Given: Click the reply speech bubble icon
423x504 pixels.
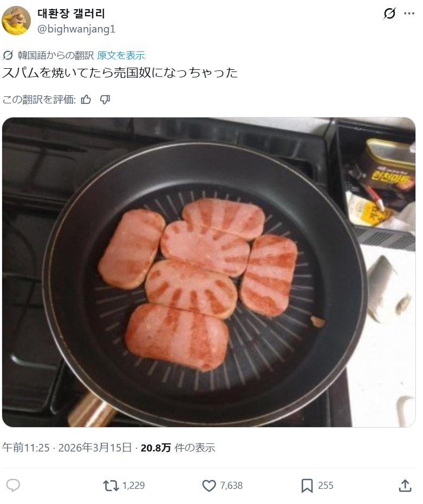Looking at the screenshot, I should click(13, 485).
